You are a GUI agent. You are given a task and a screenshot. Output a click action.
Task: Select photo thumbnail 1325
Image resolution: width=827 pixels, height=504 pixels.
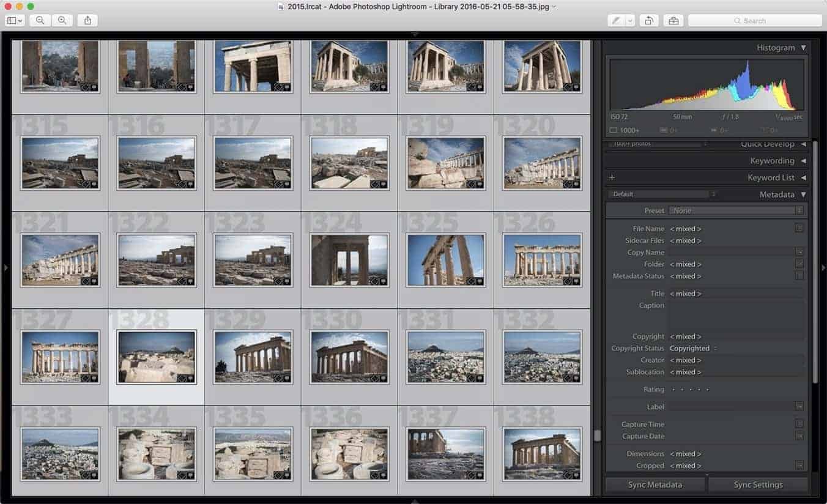click(445, 260)
